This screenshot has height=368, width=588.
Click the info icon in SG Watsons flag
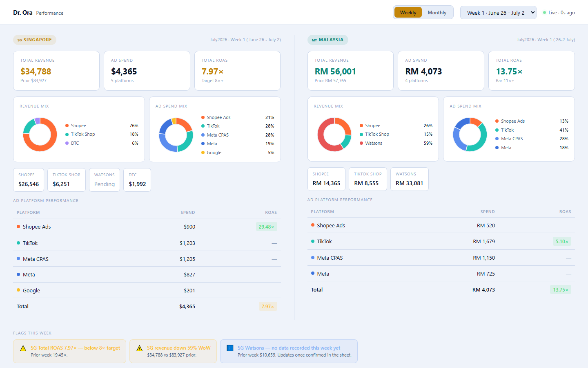point(230,348)
